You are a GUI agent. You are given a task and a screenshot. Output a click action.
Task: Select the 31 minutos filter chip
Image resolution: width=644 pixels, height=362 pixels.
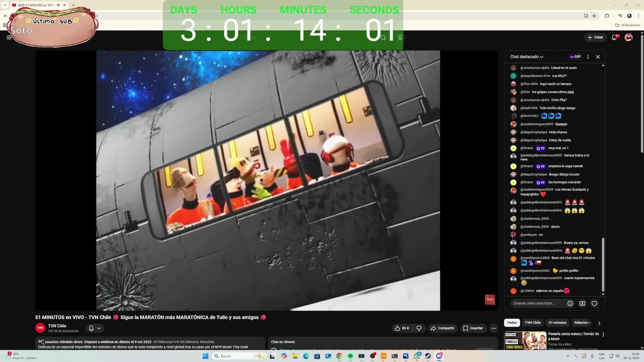pos(557,323)
